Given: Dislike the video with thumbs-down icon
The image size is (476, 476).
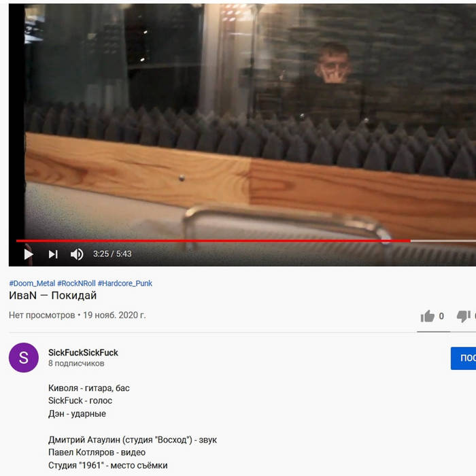Looking at the screenshot, I should click(464, 316).
